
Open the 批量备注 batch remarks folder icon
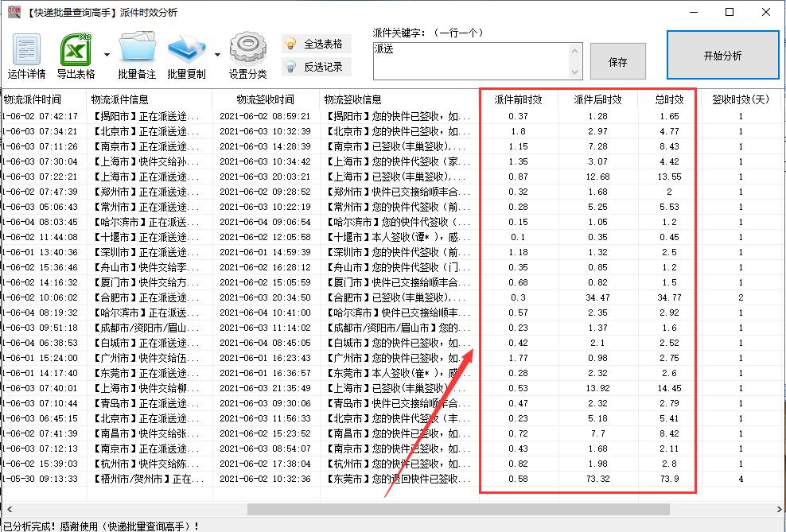[135, 46]
